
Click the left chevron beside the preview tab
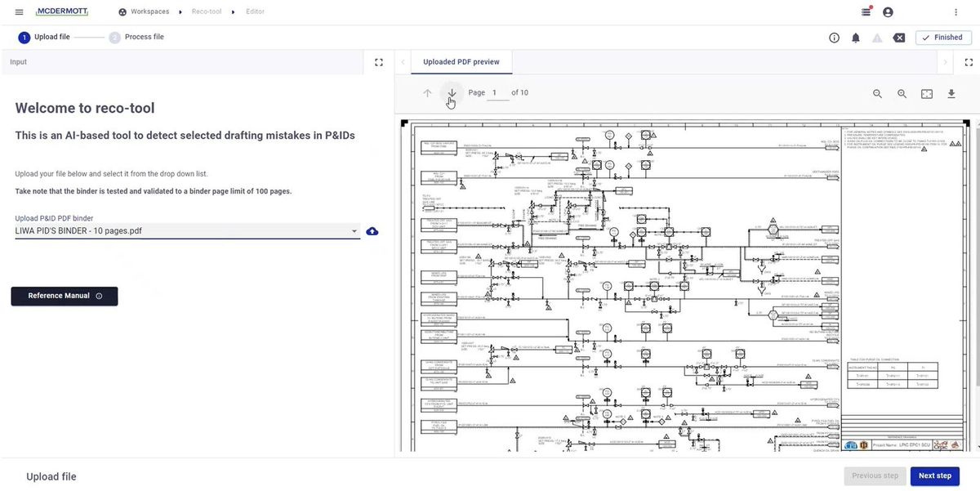(401, 61)
